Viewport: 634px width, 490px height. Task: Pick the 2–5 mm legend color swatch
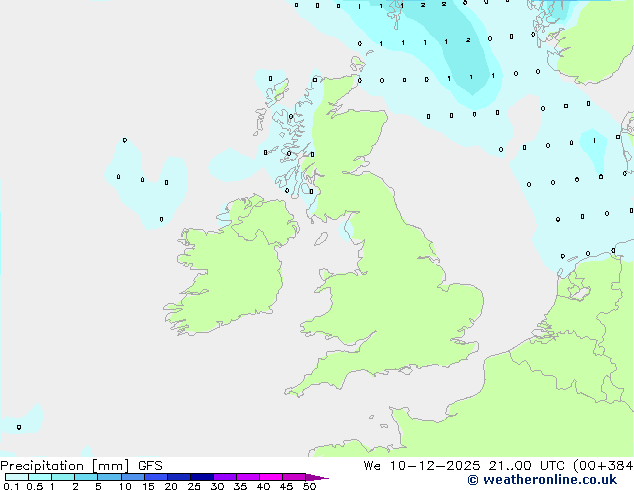point(86,477)
